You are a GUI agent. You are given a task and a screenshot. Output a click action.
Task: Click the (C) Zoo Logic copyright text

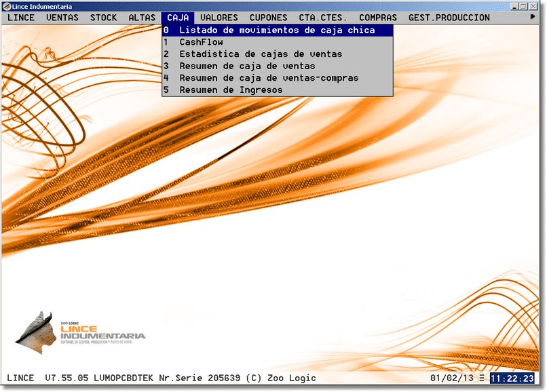[x=281, y=378]
